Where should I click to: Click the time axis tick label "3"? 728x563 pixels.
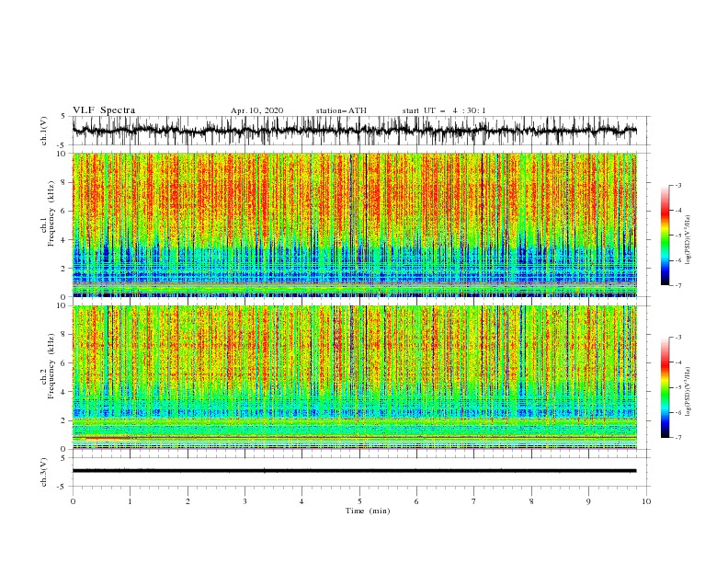click(245, 501)
